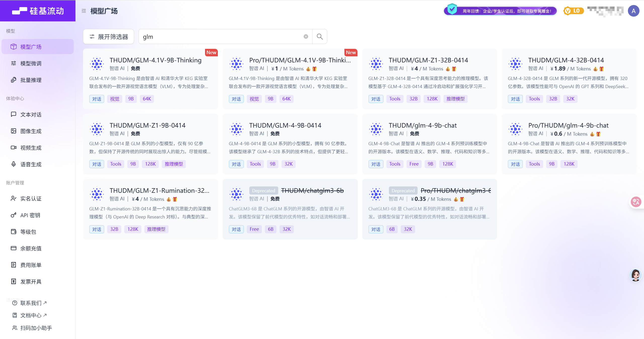The width and height of the screenshot is (644, 339).
Task: Open 图像生成 in sidebar
Action: 38,131
